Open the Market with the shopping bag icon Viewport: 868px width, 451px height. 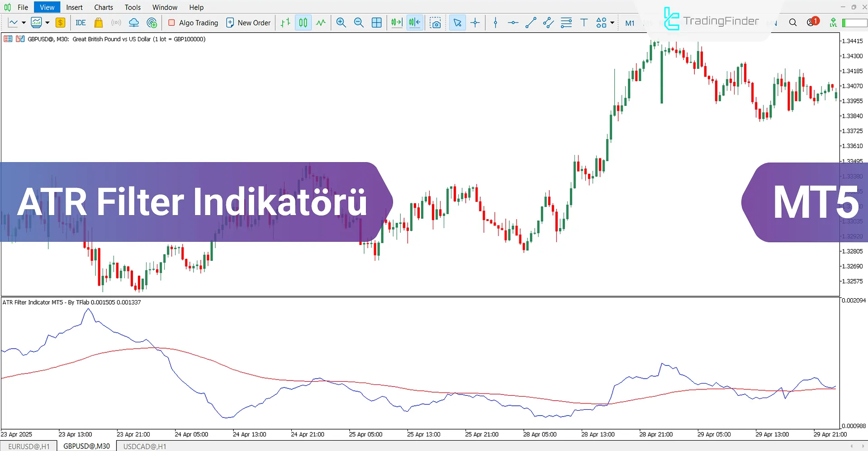pos(99,22)
